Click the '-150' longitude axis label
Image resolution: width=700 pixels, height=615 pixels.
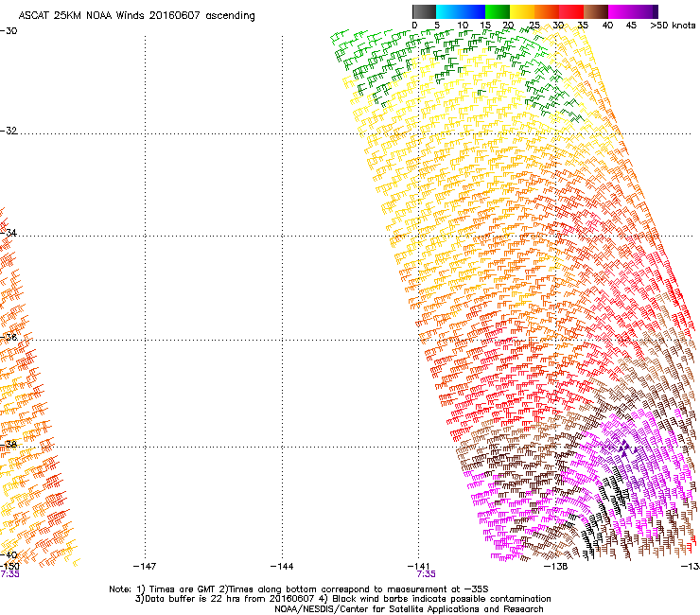(9, 567)
